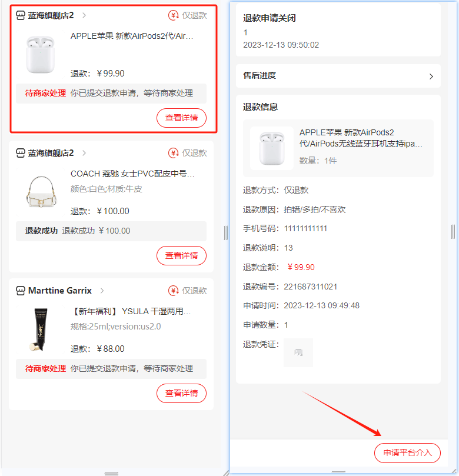Screen dimensions: 459x476
Task: Click YSULA 干湿两用 product title
Action: (x=131, y=311)
